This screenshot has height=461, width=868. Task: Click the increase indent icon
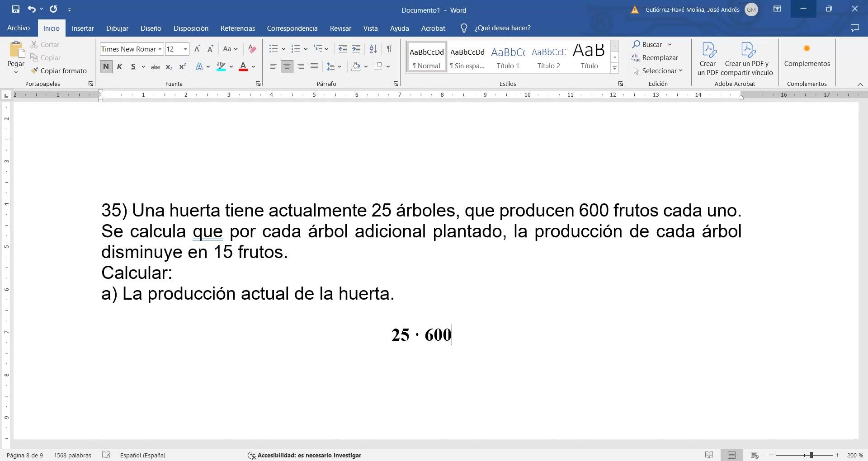[x=356, y=49]
